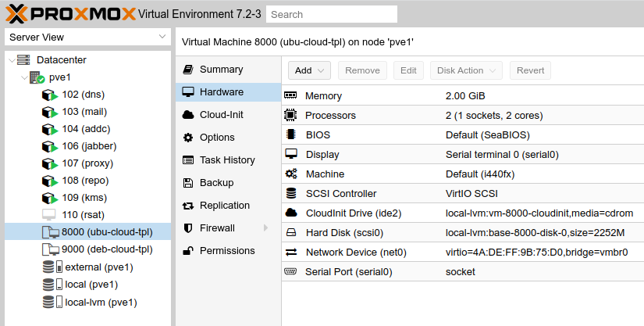This screenshot has height=326, width=644.
Task: Click the vm-8000-cloudinit drive value
Action: [539, 213]
